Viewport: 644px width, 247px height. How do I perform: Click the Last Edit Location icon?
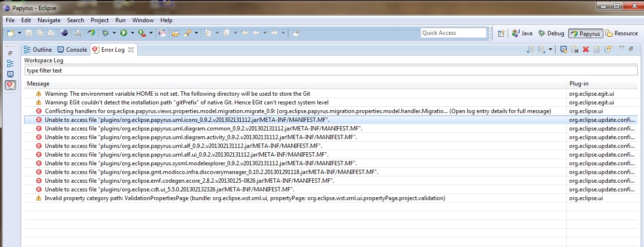[244, 33]
